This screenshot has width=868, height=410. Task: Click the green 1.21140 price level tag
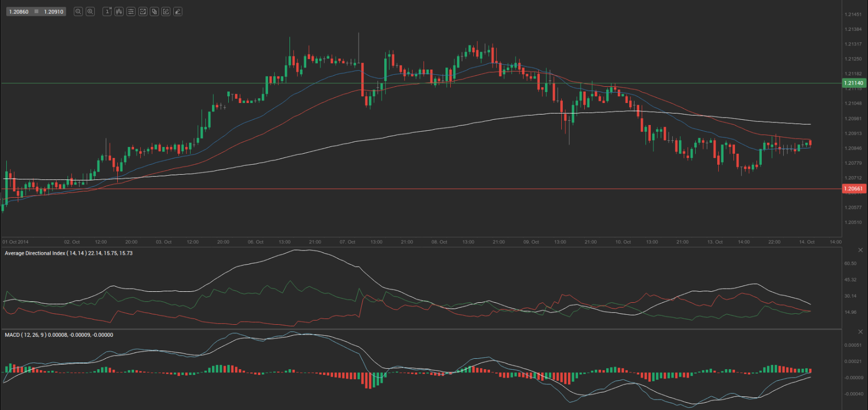click(x=853, y=83)
